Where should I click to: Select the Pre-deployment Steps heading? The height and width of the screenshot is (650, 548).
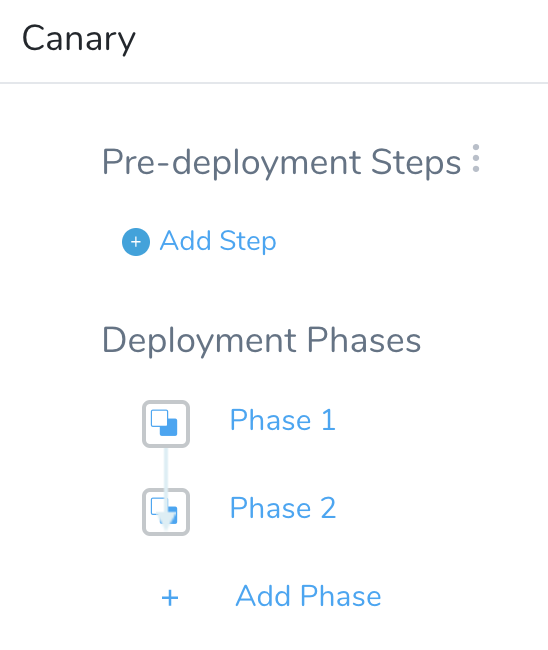[281, 162]
